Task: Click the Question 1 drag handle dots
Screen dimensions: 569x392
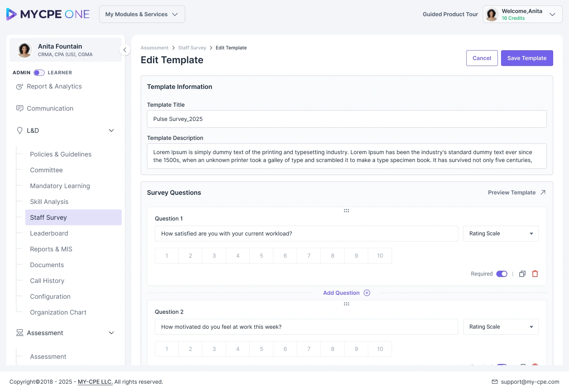Action: tap(347, 211)
